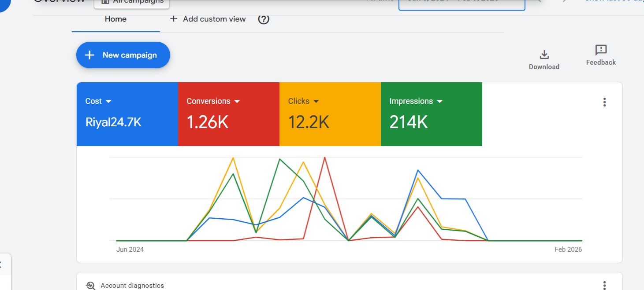Click the All campaigns filter button
Image resolution: width=644 pixels, height=290 pixels.
(132, 2)
